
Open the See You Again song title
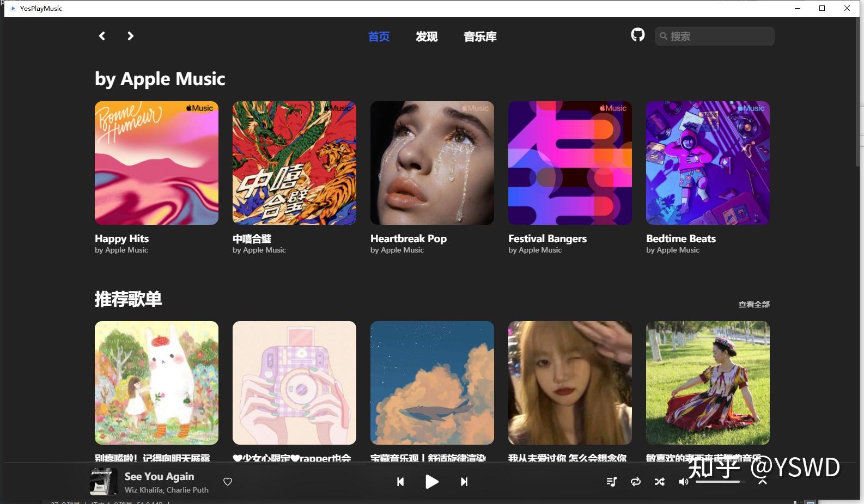coord(159,476)
